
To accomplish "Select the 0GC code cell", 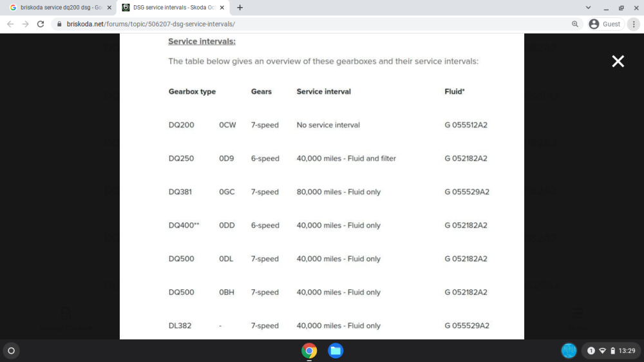I will pos(227,192).
